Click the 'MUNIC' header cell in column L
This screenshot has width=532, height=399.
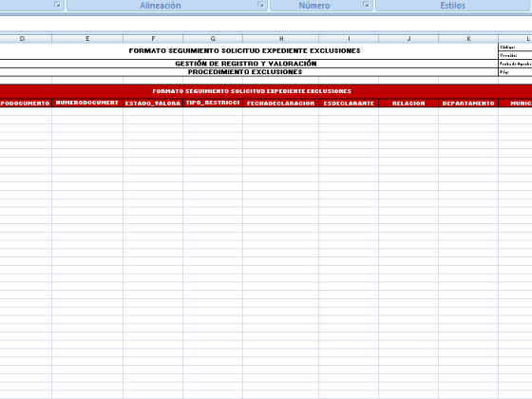click(x=515, y=103)
